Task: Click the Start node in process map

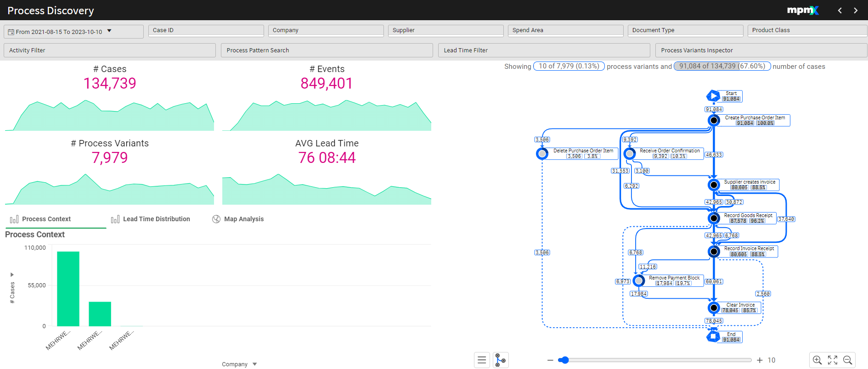Action: 713,96
